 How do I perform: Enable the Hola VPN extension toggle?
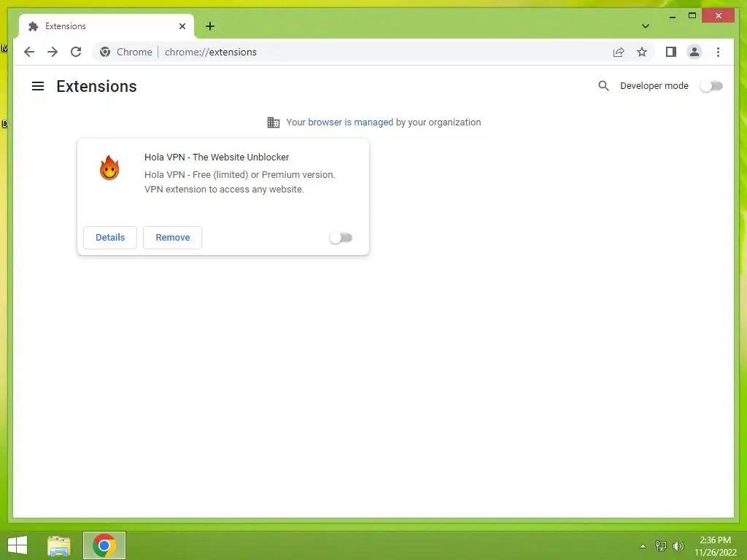[x=341, y=238]
